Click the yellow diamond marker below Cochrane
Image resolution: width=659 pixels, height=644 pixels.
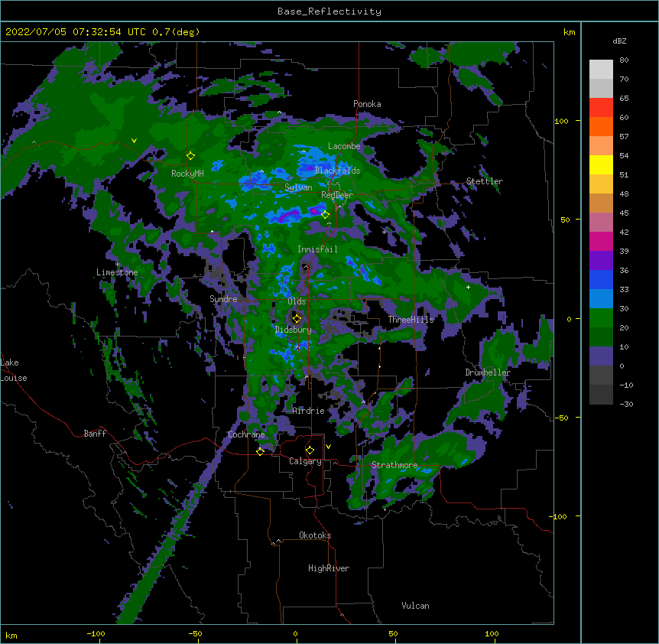point(260,451)
